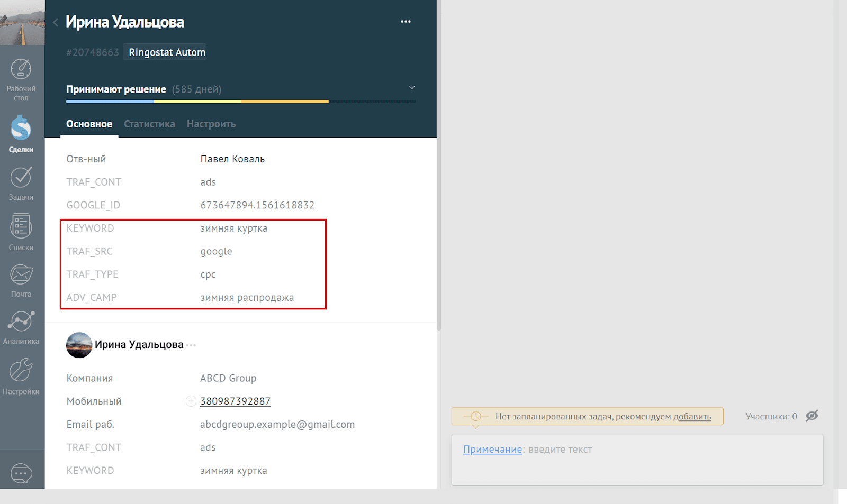This screenshot has width=847, height=504.
Task: Click phone number 380987392887
Action: click(235, 401)
